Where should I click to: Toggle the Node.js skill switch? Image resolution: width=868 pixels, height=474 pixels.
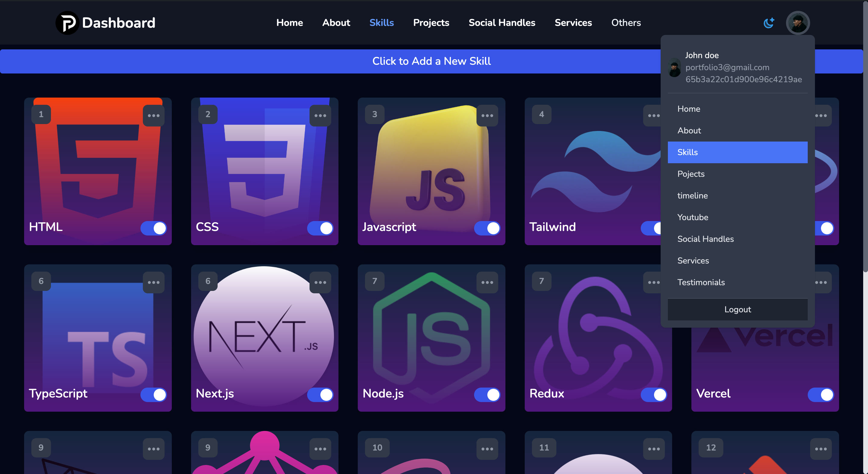[x=487, y=395]
